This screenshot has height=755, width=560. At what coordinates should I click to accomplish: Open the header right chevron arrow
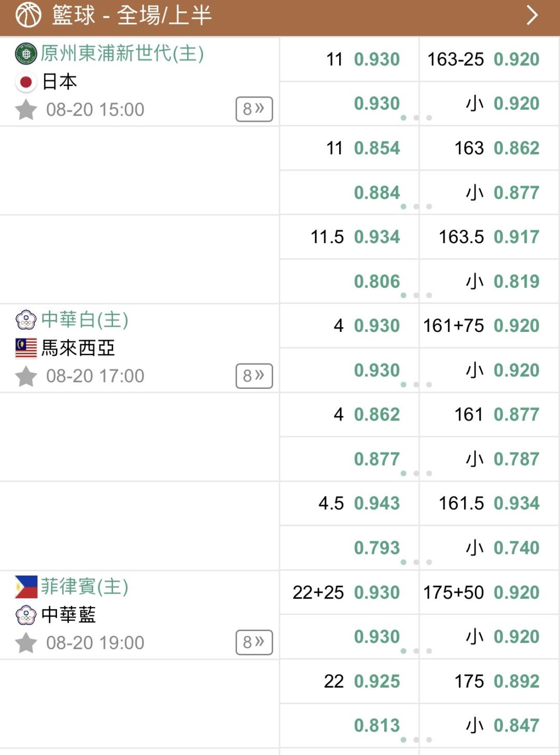[x=532, y=15]
